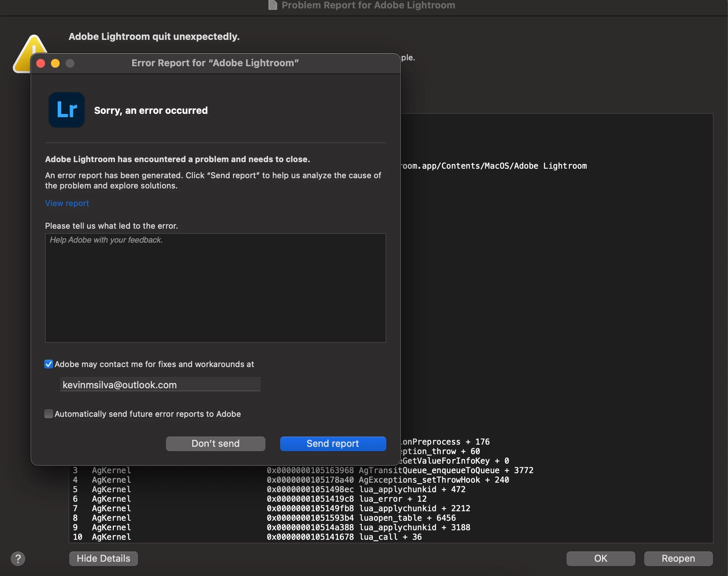Click the Send report button
Viewport: 728px width, 576px height.
tap(333, 444)
